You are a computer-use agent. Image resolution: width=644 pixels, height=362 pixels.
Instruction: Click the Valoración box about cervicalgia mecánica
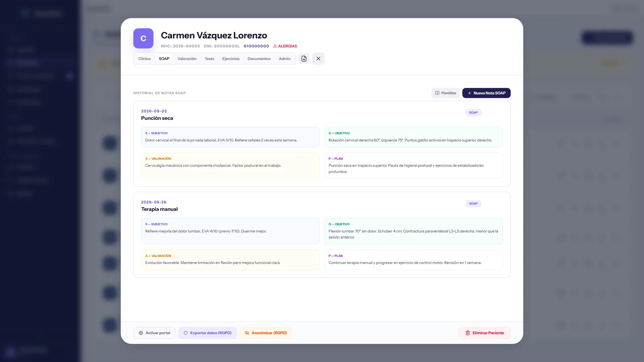click(230, 166)
